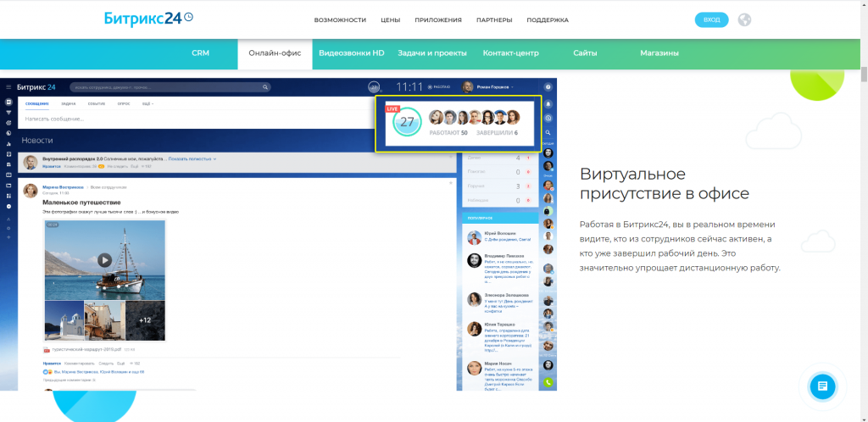This screenshot has height=422, width=868.
Task: Open the Возможности menu
Action: coord(340,19)
